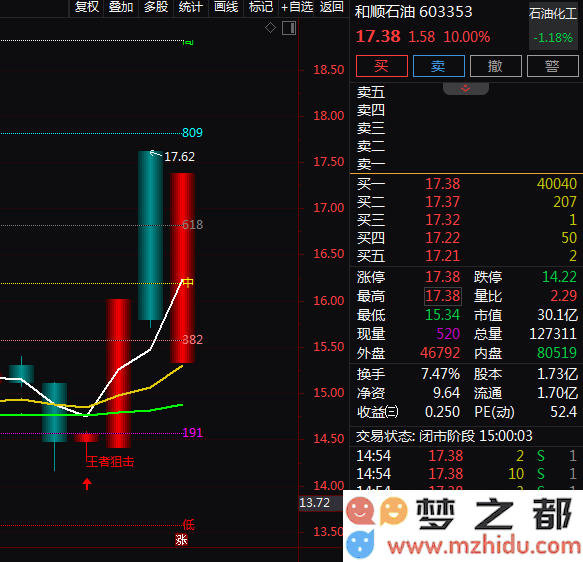Click the 张 marker at chart bottom
Image resolution: width=583 pixels, height=562 pixels.
(181, 539)
